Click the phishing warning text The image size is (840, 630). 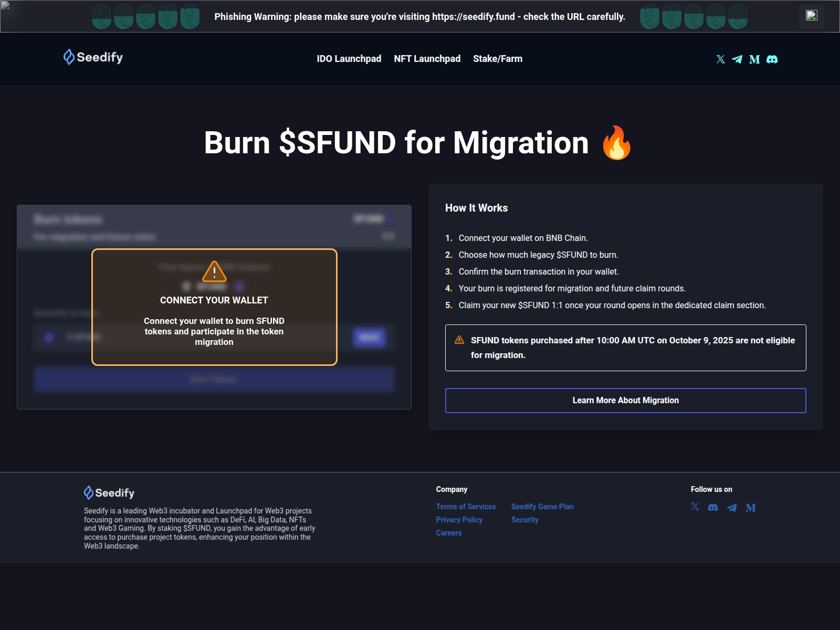[419, 16]
